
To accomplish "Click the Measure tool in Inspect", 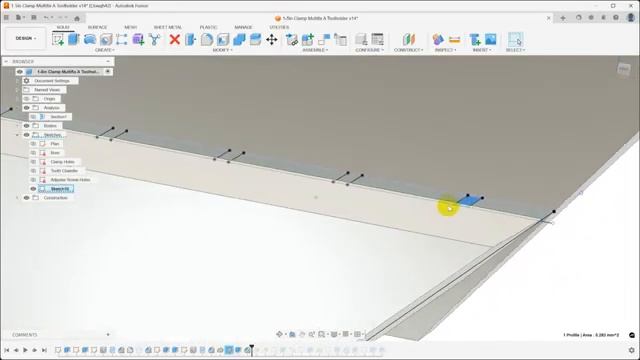I will (454, 40).
